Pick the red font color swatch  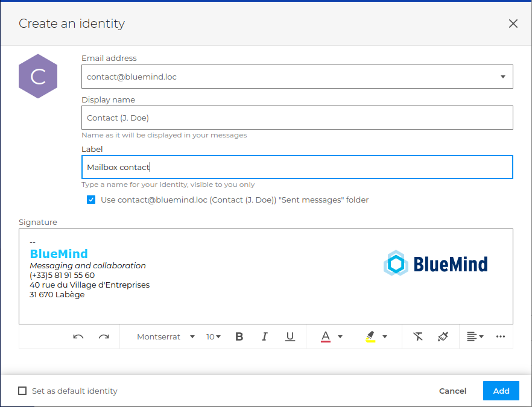(326, 336)
